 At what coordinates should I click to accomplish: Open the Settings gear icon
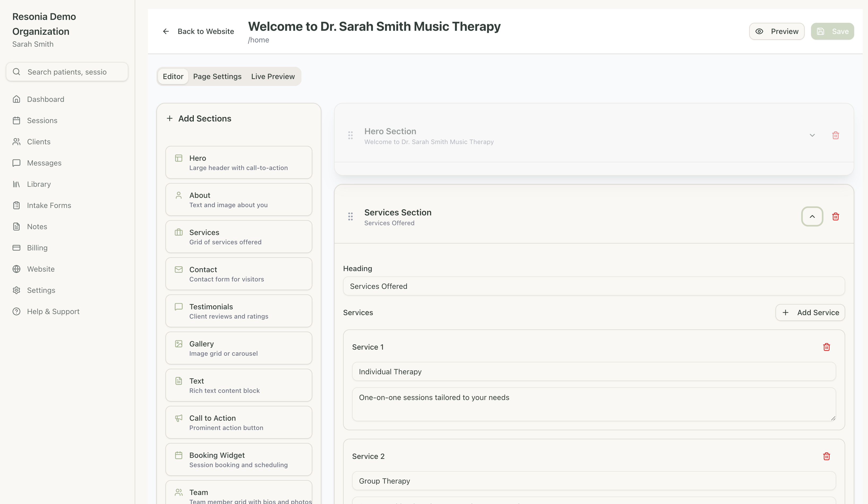[x=16, y=290]
